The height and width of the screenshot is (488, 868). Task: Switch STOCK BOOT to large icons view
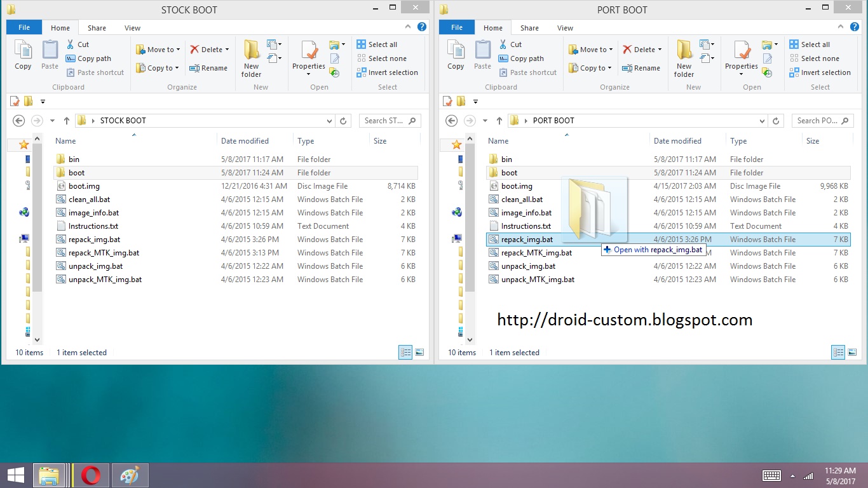(419, 352)
